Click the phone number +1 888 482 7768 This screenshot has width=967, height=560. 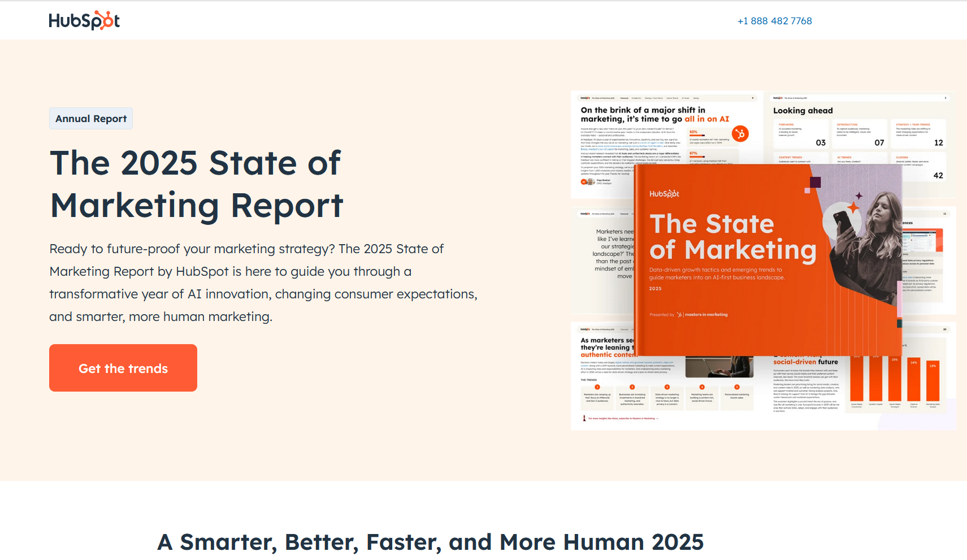(x=774, y=21)
